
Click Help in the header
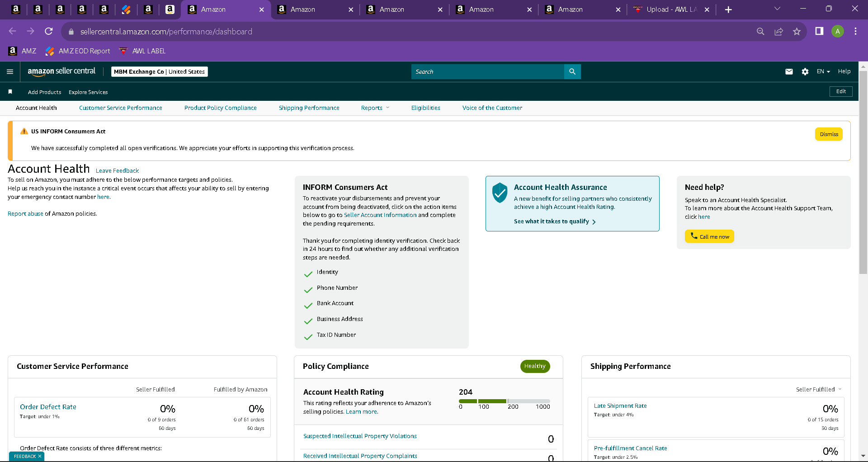point(844,71)
